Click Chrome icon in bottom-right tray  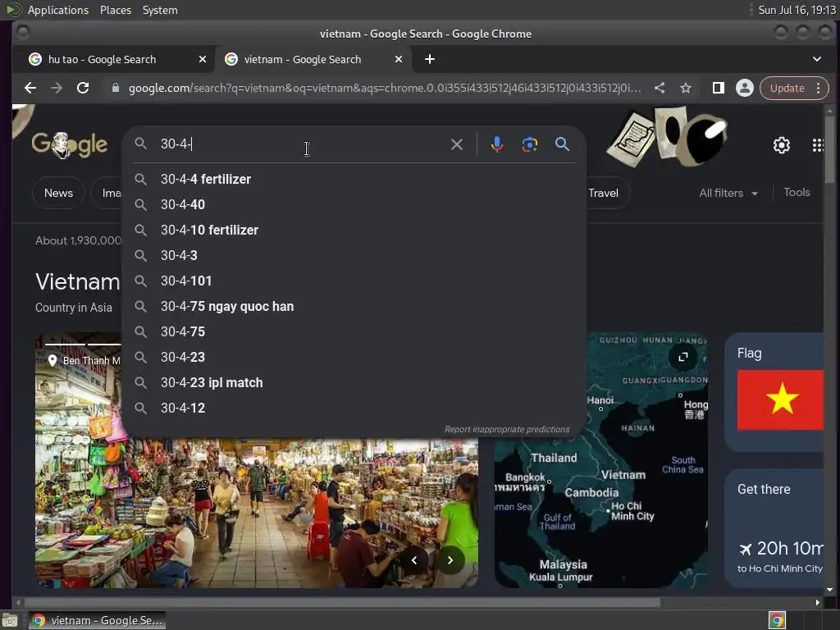click(777, 620)
